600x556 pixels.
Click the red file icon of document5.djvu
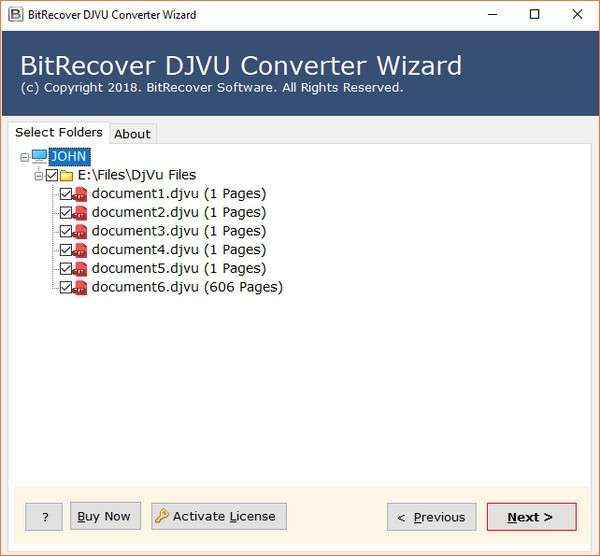[80, 269]
